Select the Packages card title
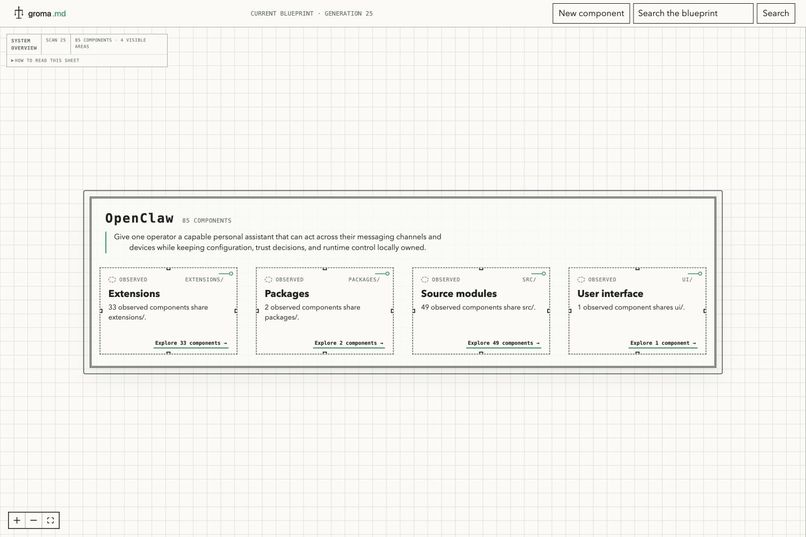 (x=287, y=294)
